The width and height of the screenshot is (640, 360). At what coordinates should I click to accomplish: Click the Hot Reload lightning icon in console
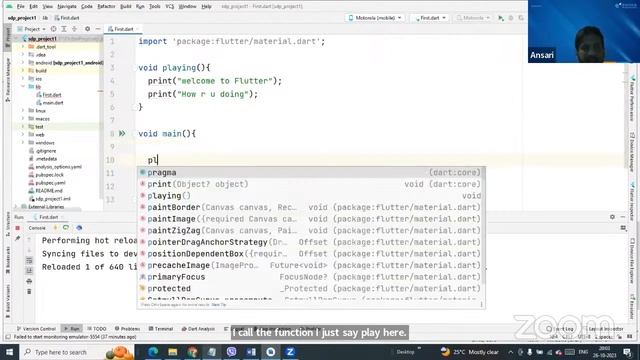(x=56, y=228)
